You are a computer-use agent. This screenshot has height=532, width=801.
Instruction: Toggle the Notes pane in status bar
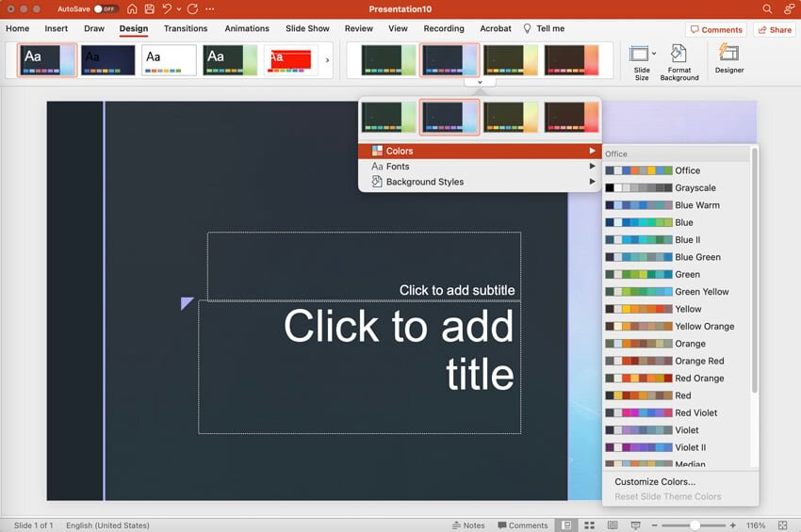pos(468,524)
